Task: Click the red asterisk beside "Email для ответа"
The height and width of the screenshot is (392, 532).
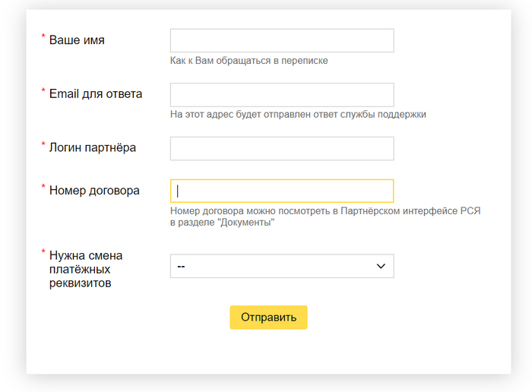Action: pos(43,91)
